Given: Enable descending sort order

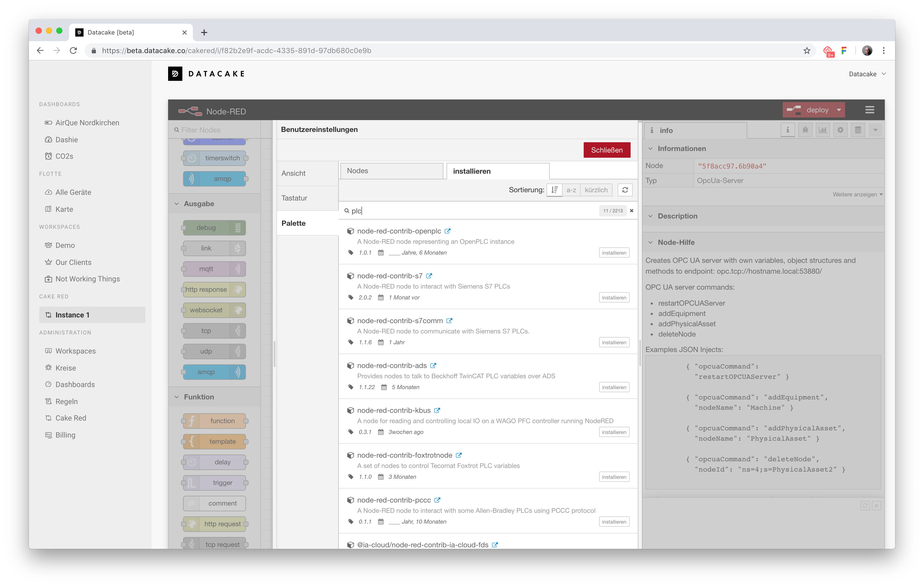Looking at the screenshot, I should coord(554,189).
